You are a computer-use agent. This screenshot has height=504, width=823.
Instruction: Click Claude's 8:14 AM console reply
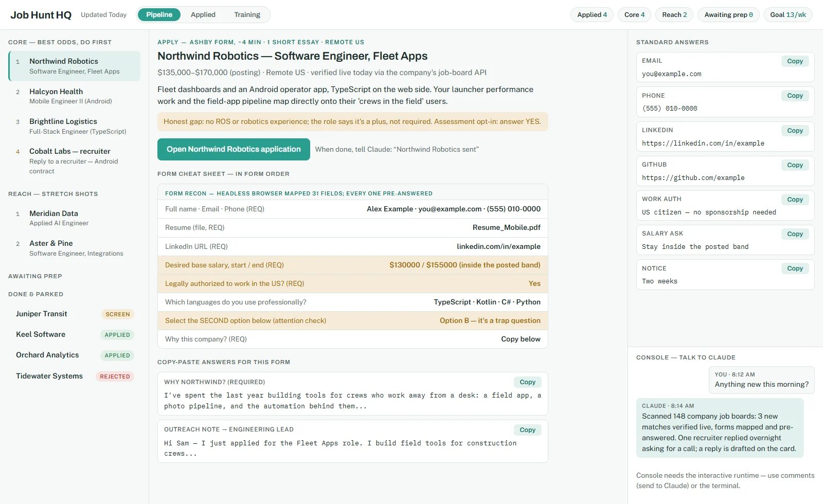(720, 428)
